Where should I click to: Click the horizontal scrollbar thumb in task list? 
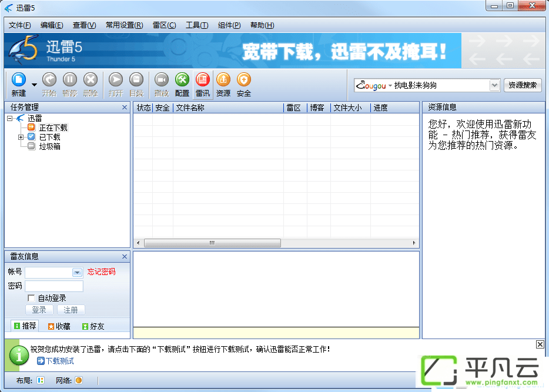[x=212, y=243]
